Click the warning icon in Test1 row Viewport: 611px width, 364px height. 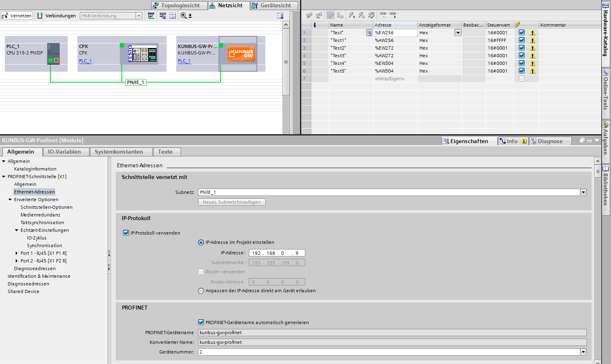click(x=532, y=40)
